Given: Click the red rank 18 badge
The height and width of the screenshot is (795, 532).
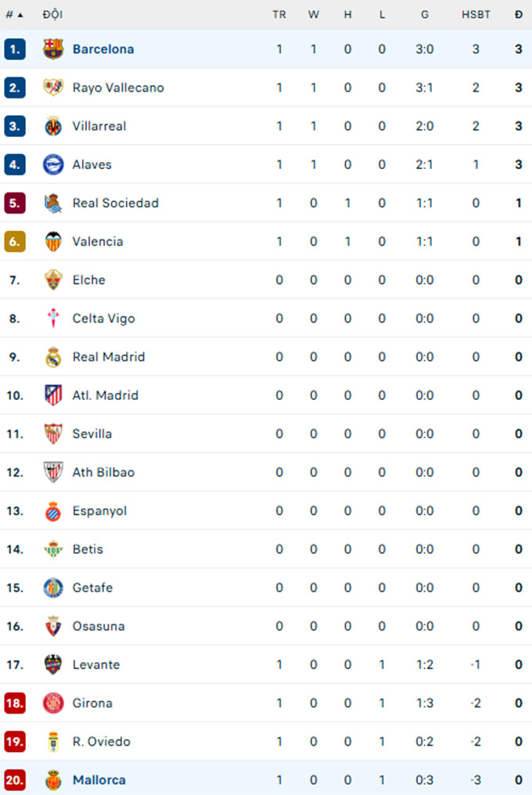Looking at the screenshot, I should [15, 703].
